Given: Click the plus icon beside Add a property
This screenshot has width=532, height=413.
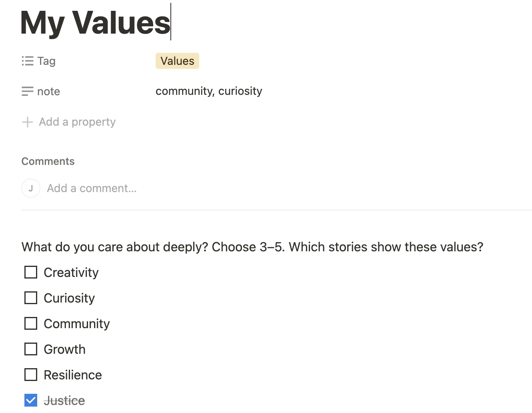Looking at the screenshot, I should [27, 122].
